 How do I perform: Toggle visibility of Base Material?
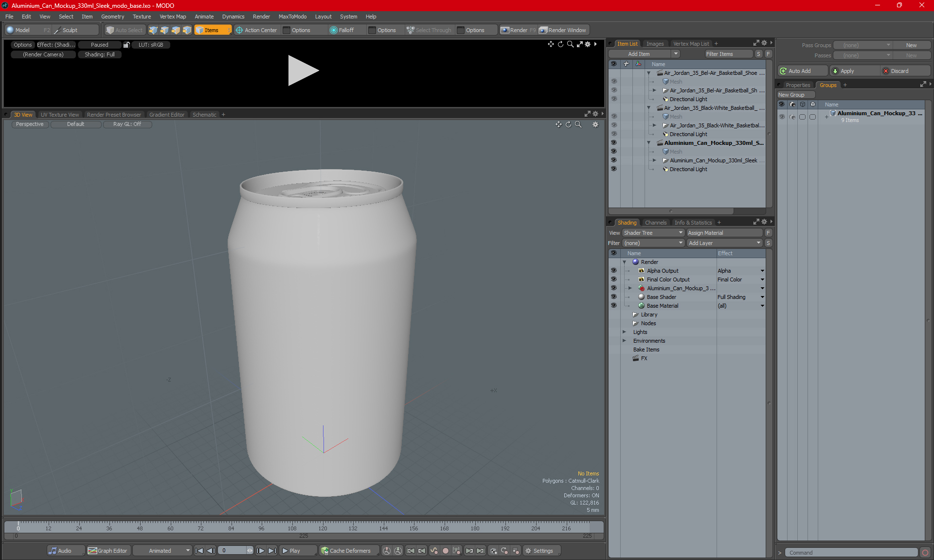pos(613,306)
